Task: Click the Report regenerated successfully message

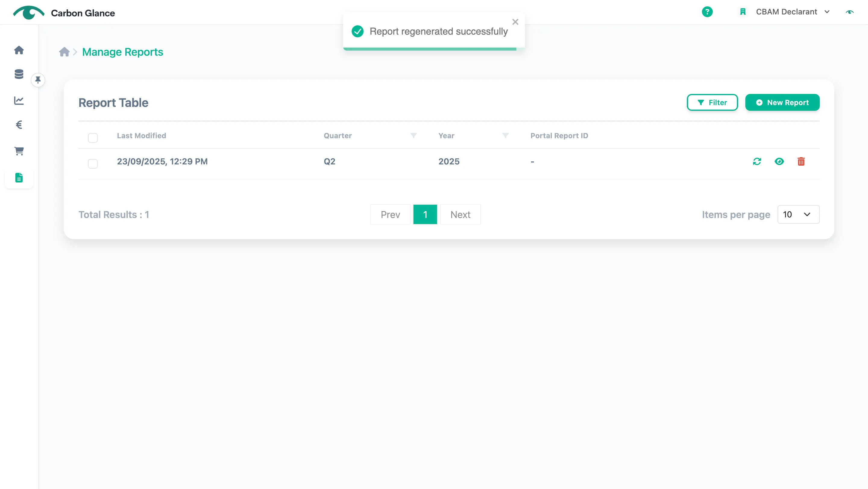Action: [439, 31]
